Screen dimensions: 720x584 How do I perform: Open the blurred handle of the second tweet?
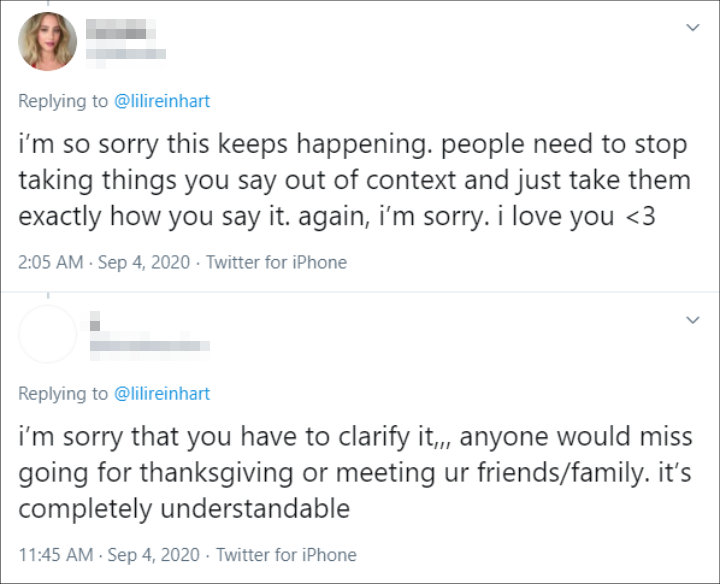150,347
